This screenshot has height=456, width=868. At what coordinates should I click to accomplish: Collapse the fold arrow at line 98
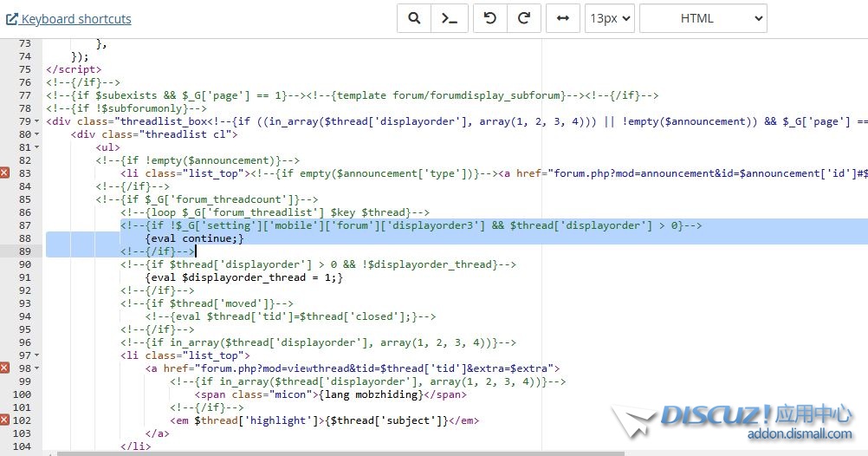pos(37,368)
